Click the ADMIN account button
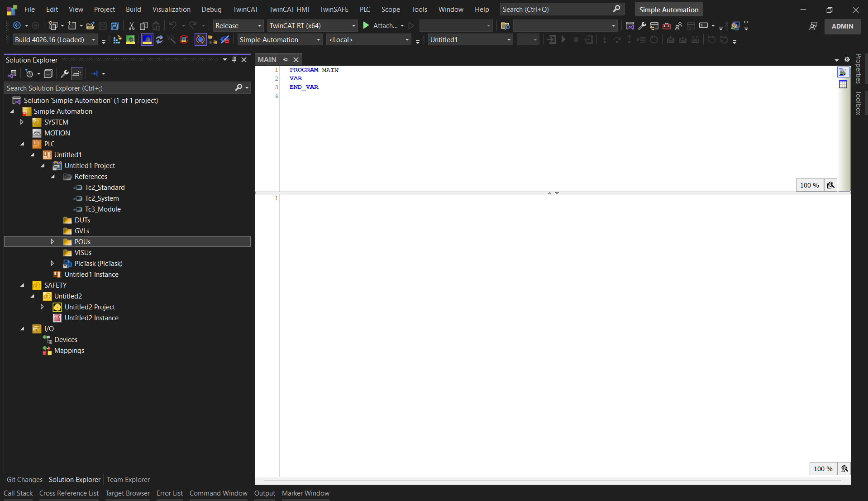Image resolution: width=868 pixels, height=501 pixels. pyautogui.click(x=842, y=26)
